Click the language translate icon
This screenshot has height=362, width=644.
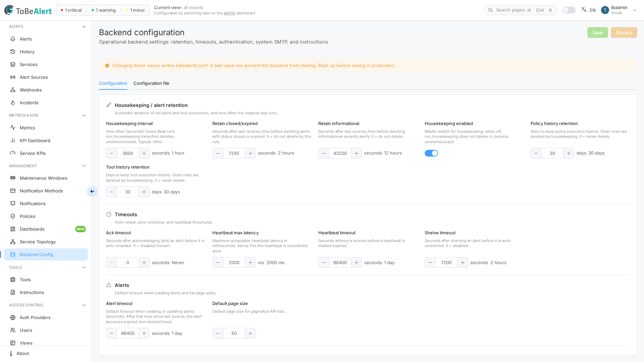point(584,10)
